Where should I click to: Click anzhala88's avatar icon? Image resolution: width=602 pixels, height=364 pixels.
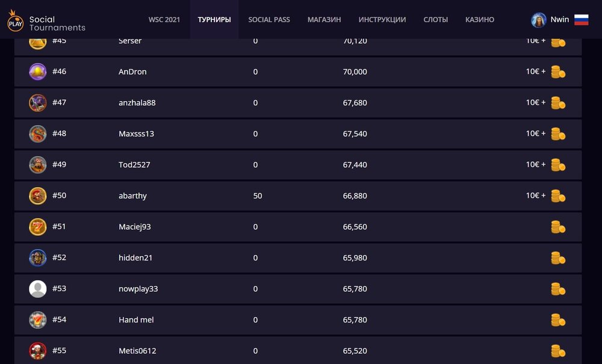click(38, 103)
